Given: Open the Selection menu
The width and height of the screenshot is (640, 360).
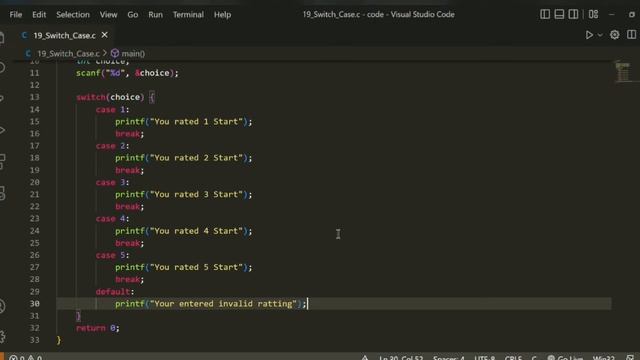Looking at the screenshot, I should click(x=73, y=15).
